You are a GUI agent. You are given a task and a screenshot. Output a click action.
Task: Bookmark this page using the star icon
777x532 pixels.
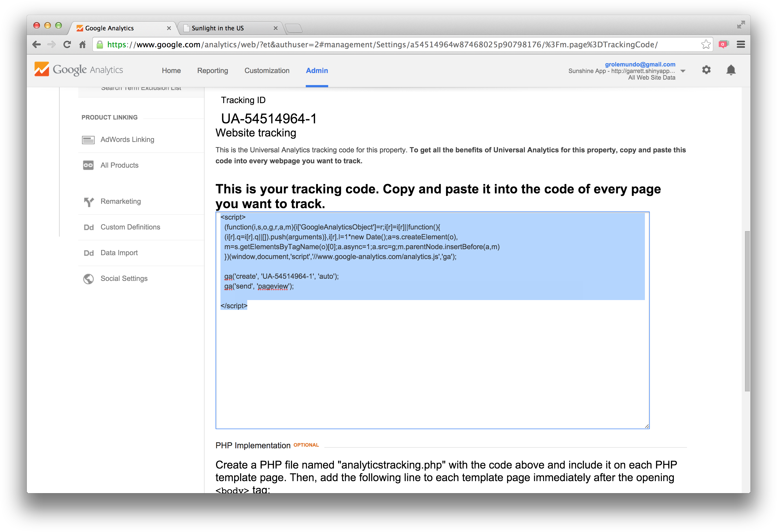point(706,44)
